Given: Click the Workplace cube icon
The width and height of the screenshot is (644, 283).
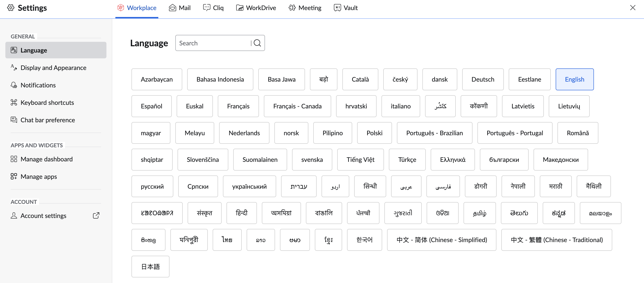Looking at the screenshot, I should pyautogui.click(x=121, y=8).
